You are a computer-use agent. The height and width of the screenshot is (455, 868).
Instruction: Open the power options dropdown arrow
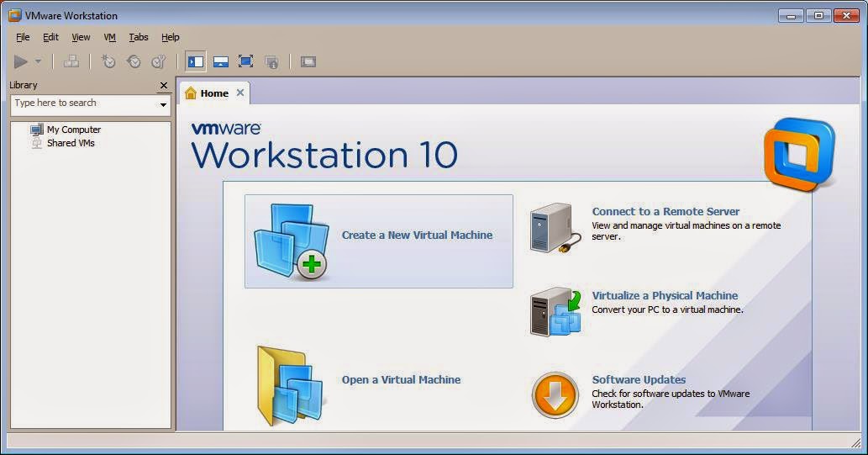tap(38, 61)
